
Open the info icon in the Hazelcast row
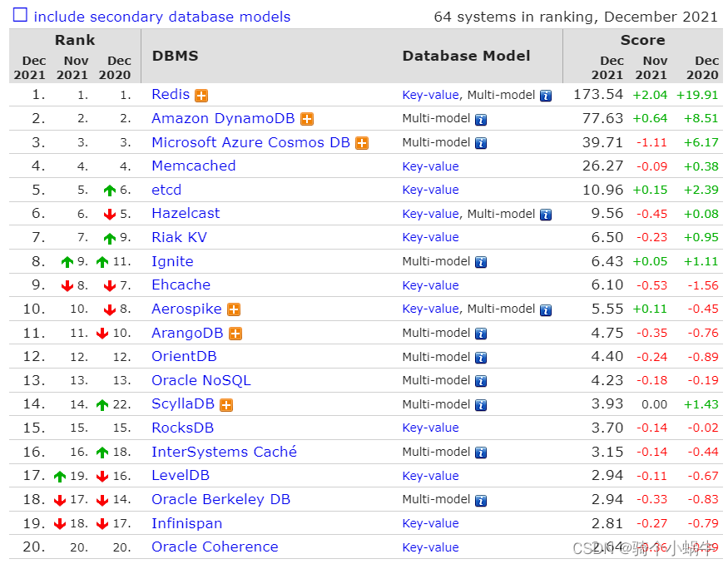click(x=546, y=215)
